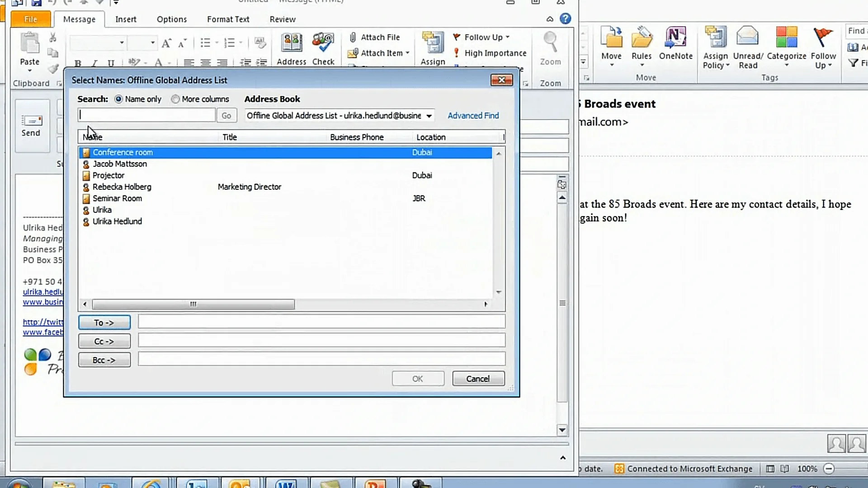This screenshot has height=488, width=868.
Task: Click the To -> button
Action: pos(104,323)
